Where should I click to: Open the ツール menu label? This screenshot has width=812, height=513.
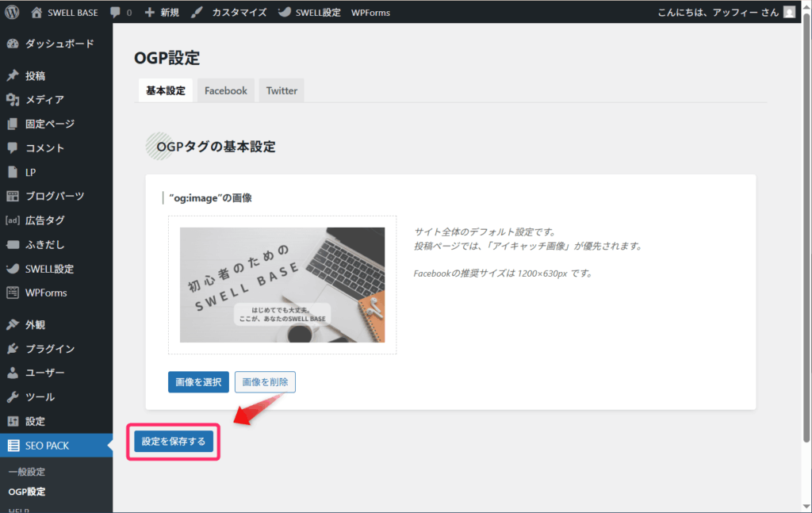pos(40,397)
